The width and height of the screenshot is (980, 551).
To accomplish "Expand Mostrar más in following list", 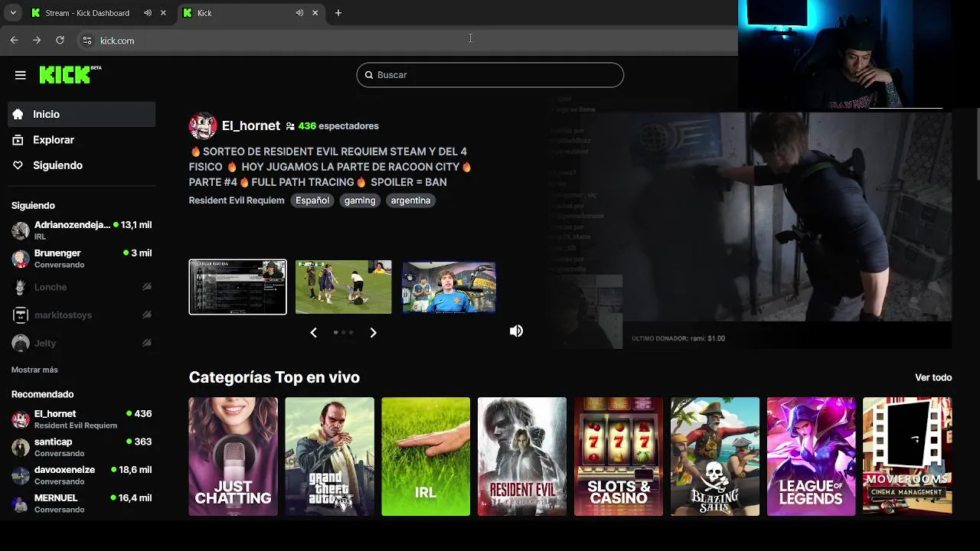I will (x=34, y=370).
